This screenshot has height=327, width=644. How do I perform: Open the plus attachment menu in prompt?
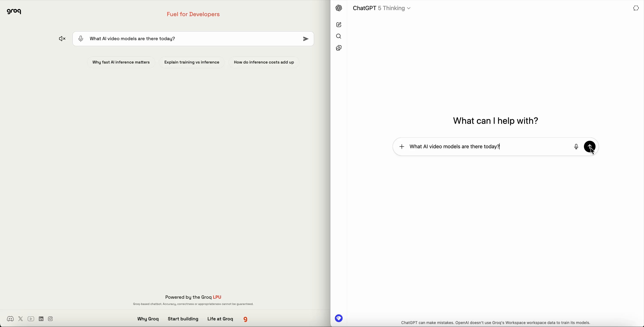pos(402,147)
